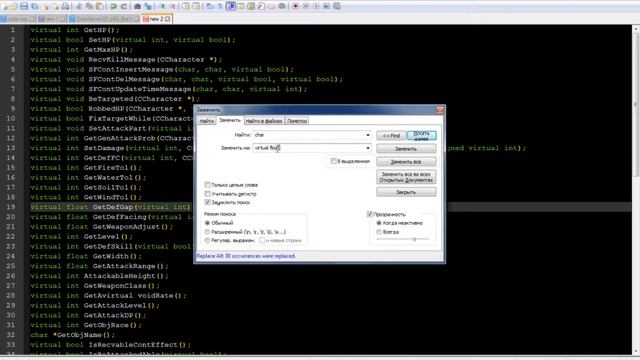
Task: Tick the 'В выделенном' checkbox
Action: tap(333, 161)
